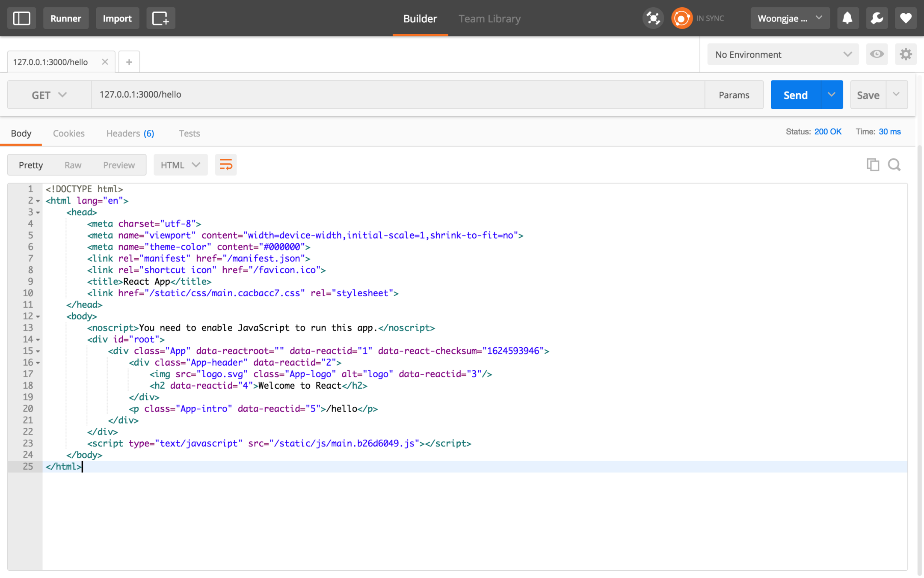
Task: Toggle the environment quick look eye
Action: tap(877, 54)
